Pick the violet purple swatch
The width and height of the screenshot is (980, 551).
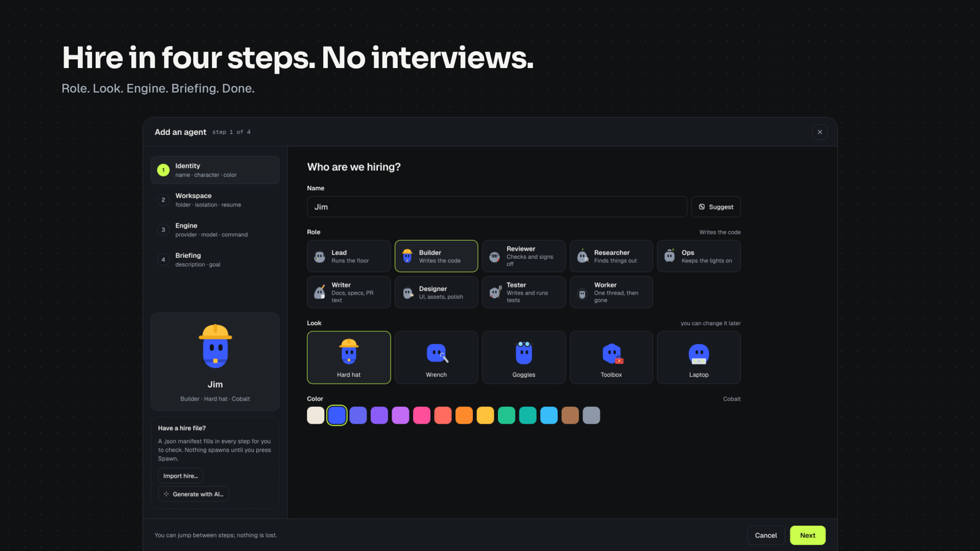pyautogui.click(x=379, y=415)
